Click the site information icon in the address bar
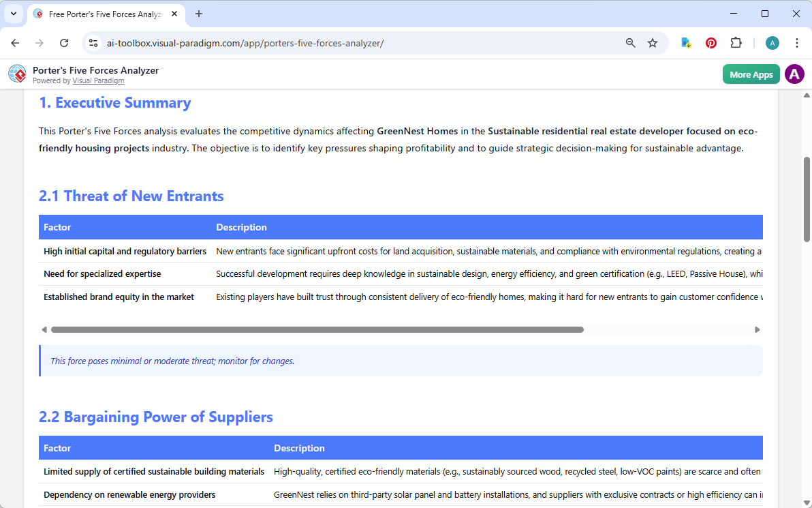 93,42
